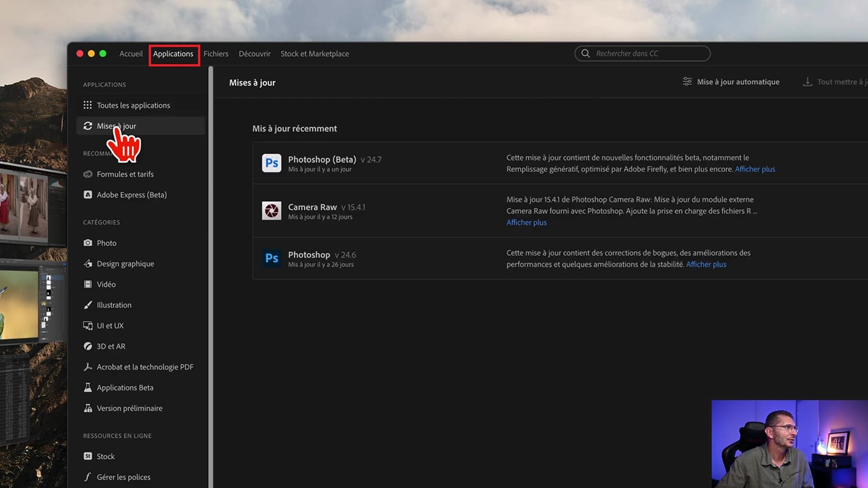868x488 pixels.
Task: Focus the Rechercher dans CC search field
Action: [642, 54]
